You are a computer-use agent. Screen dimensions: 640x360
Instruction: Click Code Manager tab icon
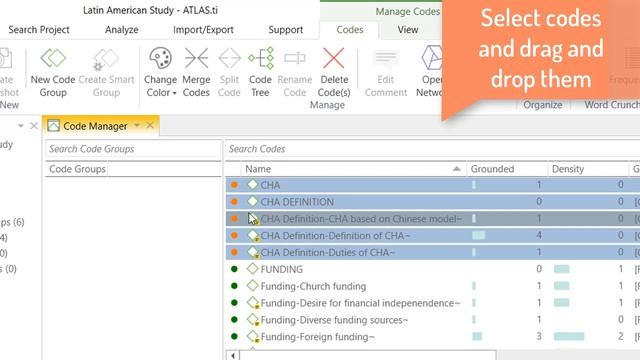pos(53,126)
